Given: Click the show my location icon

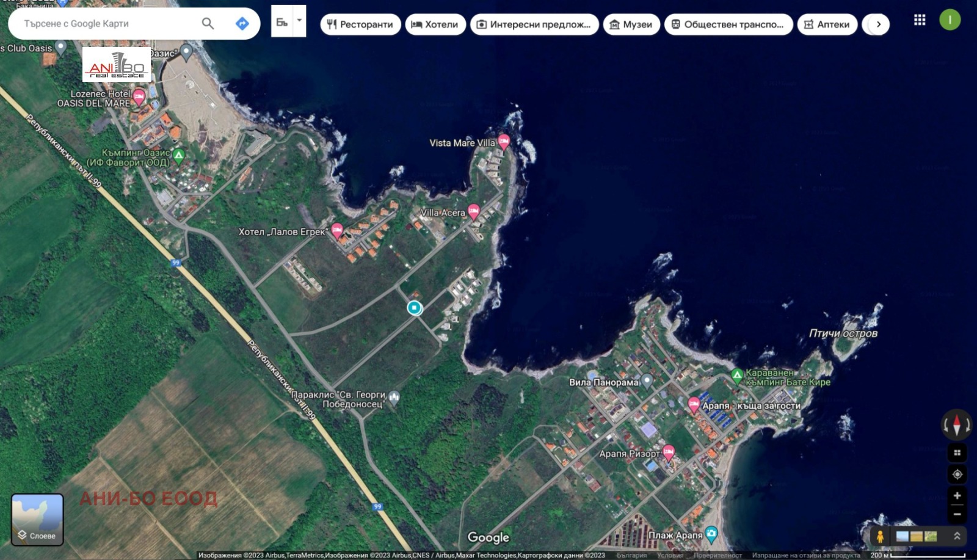Looking at the screenshot, I should pyautogui.click(x=957, y=475).
